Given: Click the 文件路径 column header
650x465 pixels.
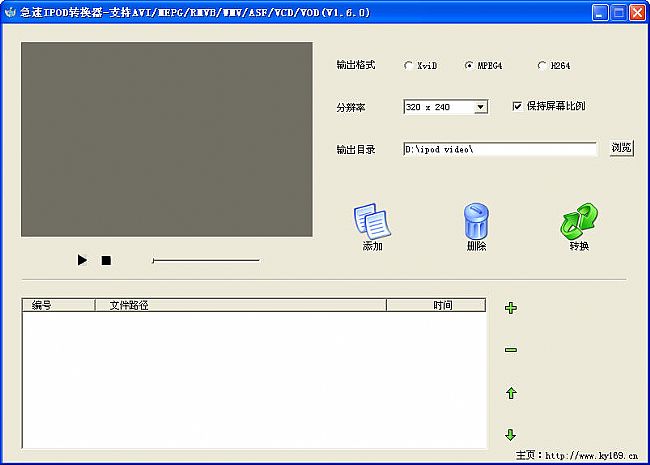Looking at the screenshot, I should click(241, 305).
